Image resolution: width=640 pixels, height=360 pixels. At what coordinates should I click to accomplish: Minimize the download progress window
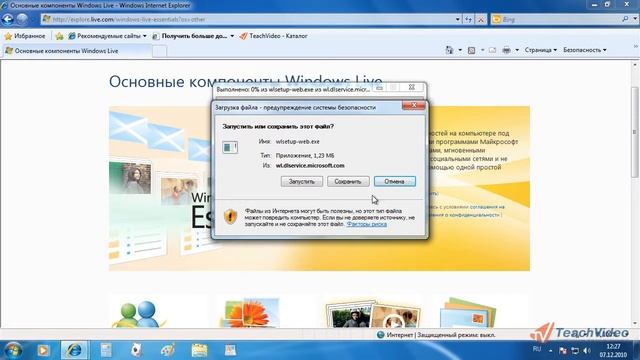click(x=379, y=87)
